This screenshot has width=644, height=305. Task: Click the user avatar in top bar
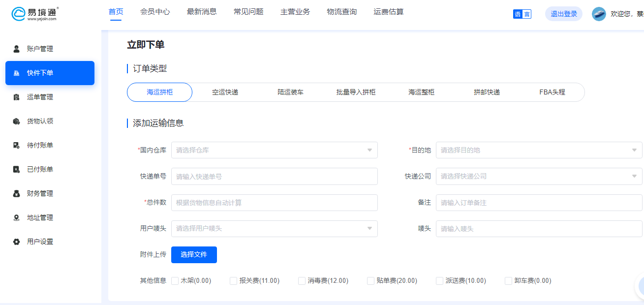(599, 14)
